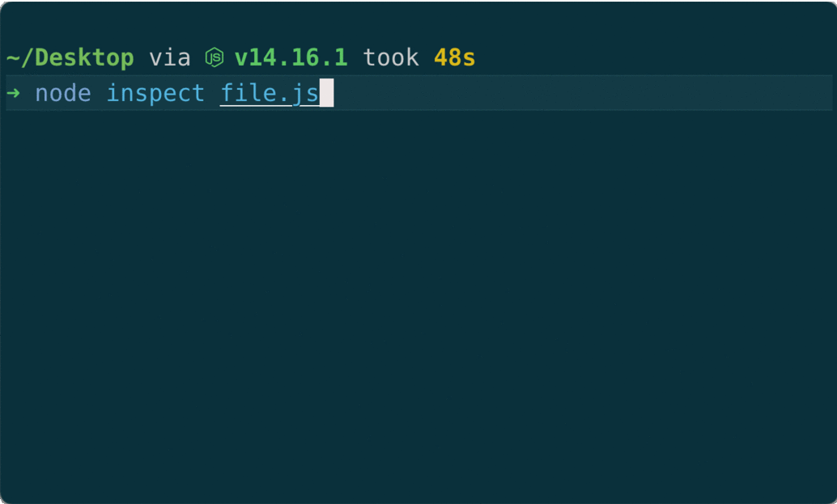Place caret between inspect and file.js
The image size is (837, 504).
213,93
